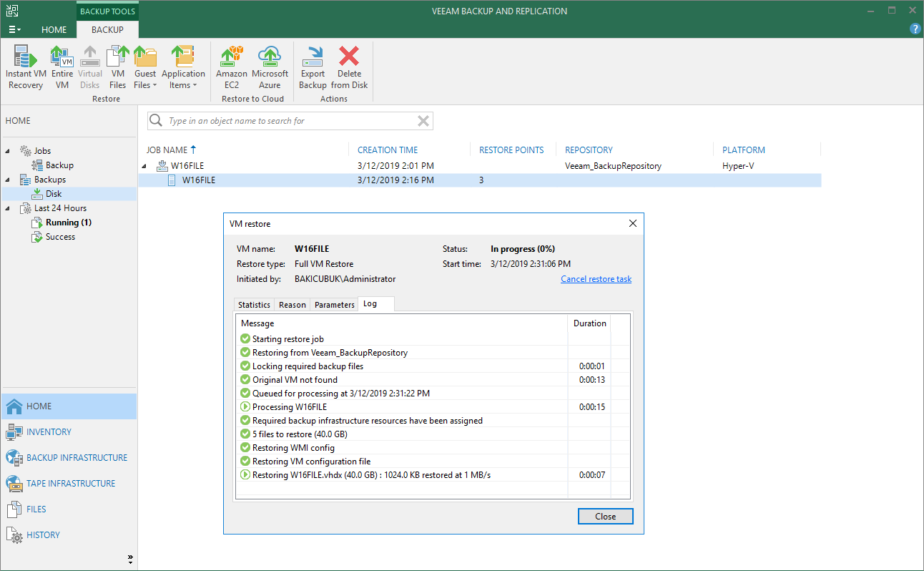Open HOME navigation pane view
924x571 pixels.
tap(69, 406)
